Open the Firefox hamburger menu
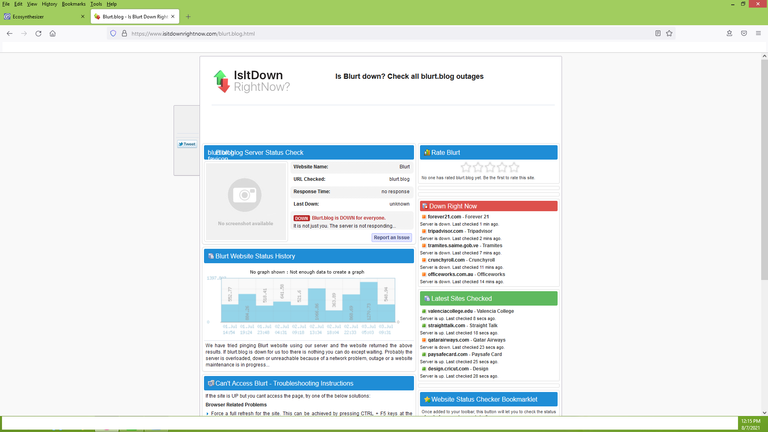Viewport: 768px width, 432px height. click(758, 33)
